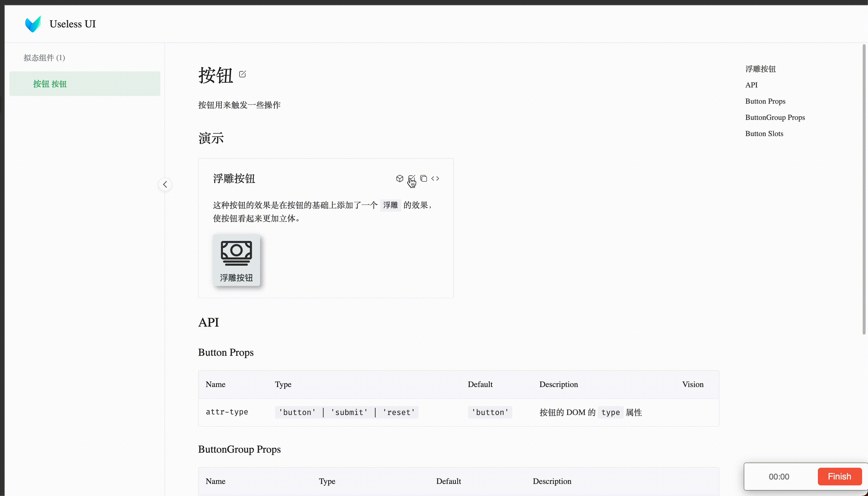Click the Useless UI title text

click(x=73, y=24)
